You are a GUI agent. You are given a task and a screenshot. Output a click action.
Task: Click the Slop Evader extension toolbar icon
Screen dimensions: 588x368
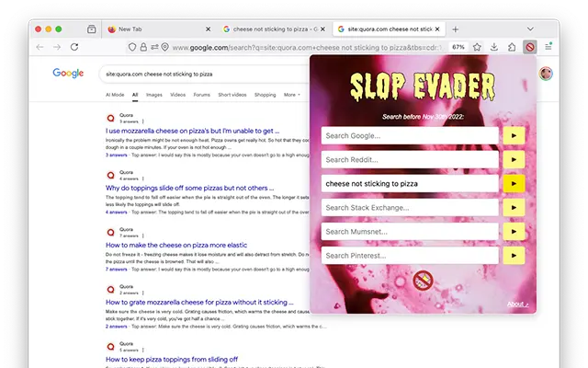pyautogui.click(x=529, y=47)
